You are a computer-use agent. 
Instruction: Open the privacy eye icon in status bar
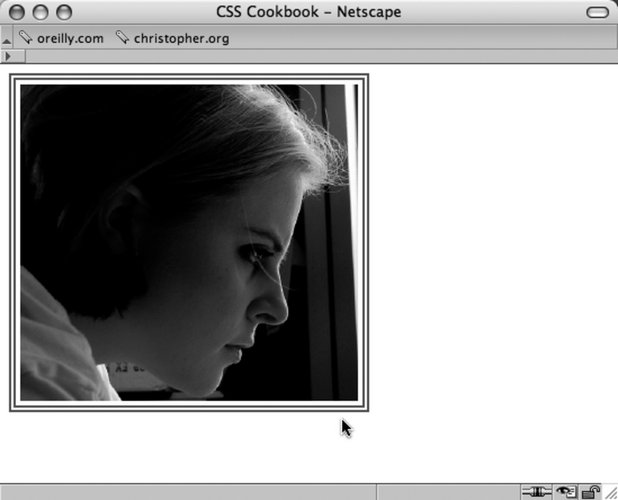click(x=566, y=492)
